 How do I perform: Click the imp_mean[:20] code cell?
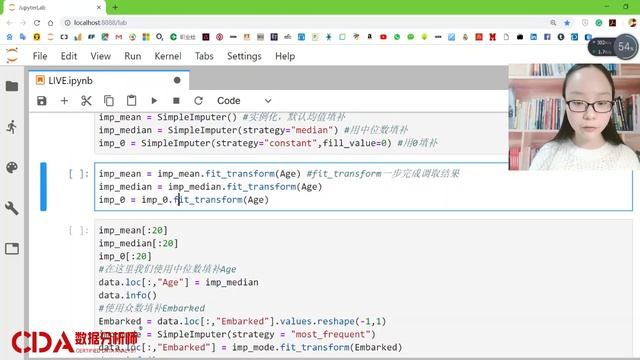coord(363,290)
